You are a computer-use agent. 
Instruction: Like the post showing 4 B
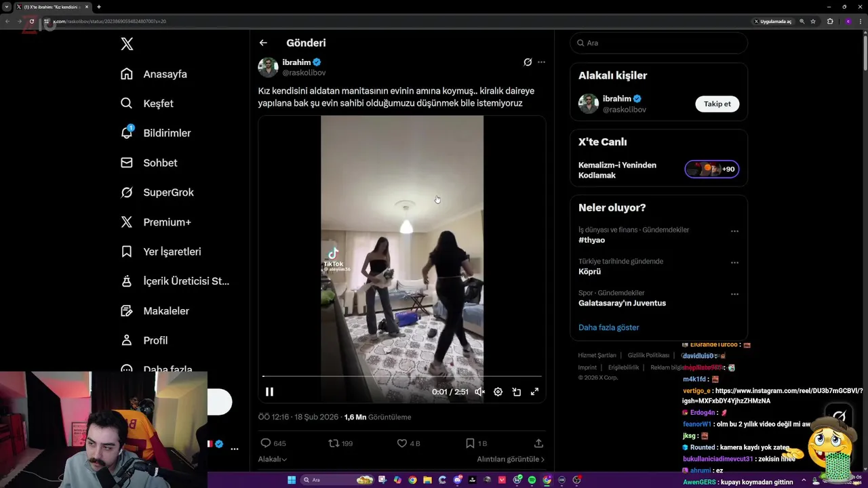(408, 443)
